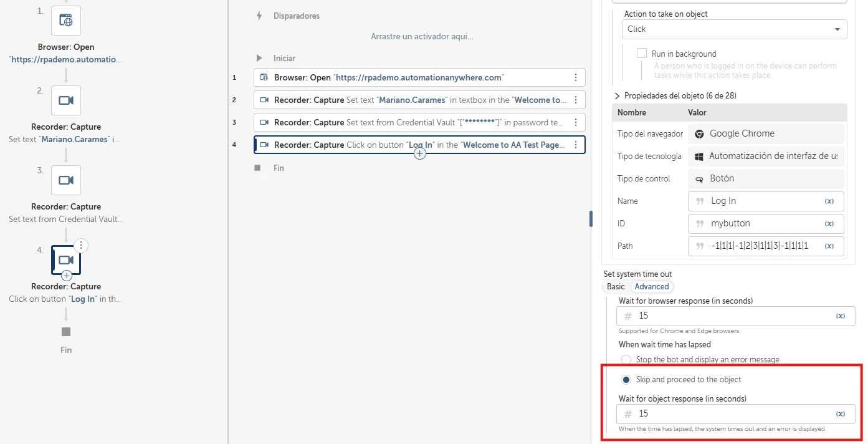The image size is (868, 444).
Task: Click the Valor column header
Action: 697,113
